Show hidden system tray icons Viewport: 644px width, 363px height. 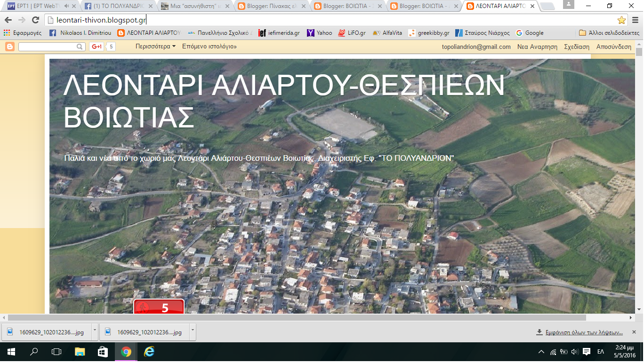[x=541, y=352]
